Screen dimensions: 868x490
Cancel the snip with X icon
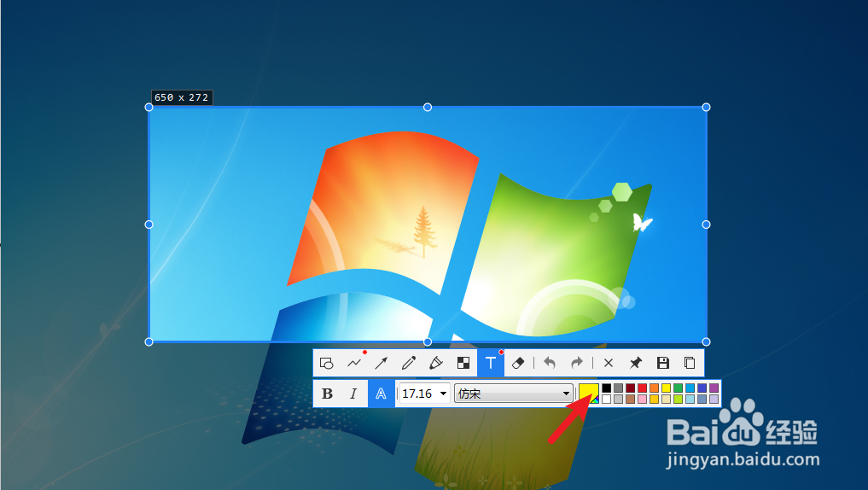609,363
